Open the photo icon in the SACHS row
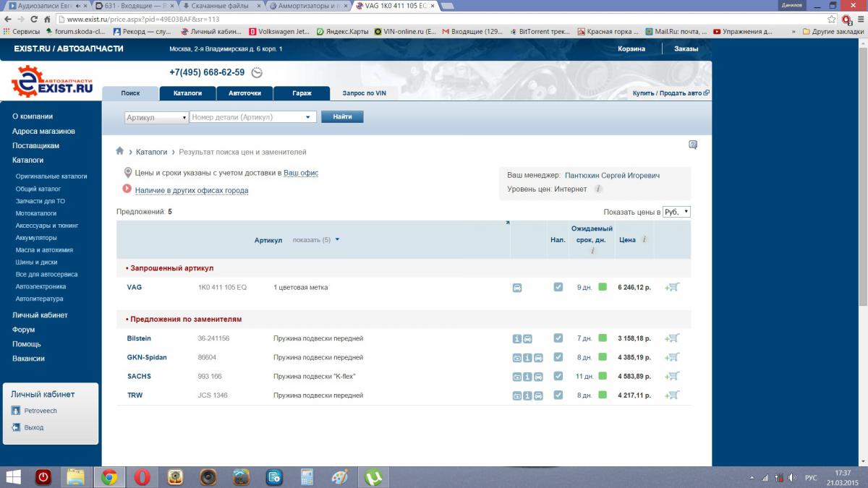Image resolution: width=868 pixels, height=488 pixels. click(x=517, y=376)
